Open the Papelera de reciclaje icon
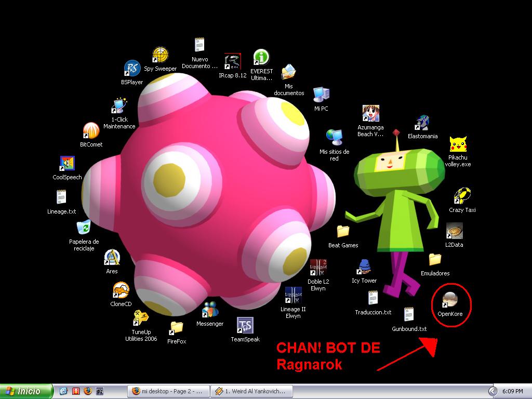Viewport: 532px width, 399px height. [x=84, y=228]
